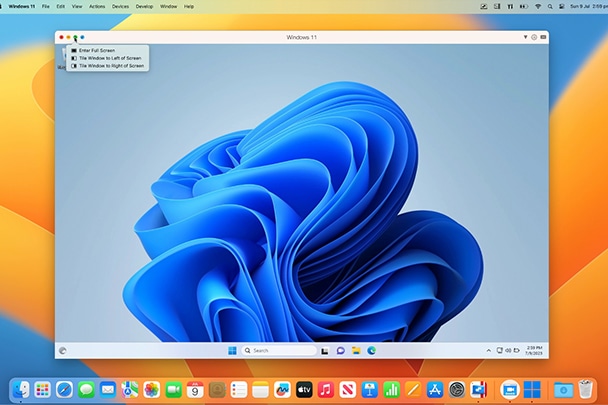
Task: Open Pages in the Dock
Action: 413,389
